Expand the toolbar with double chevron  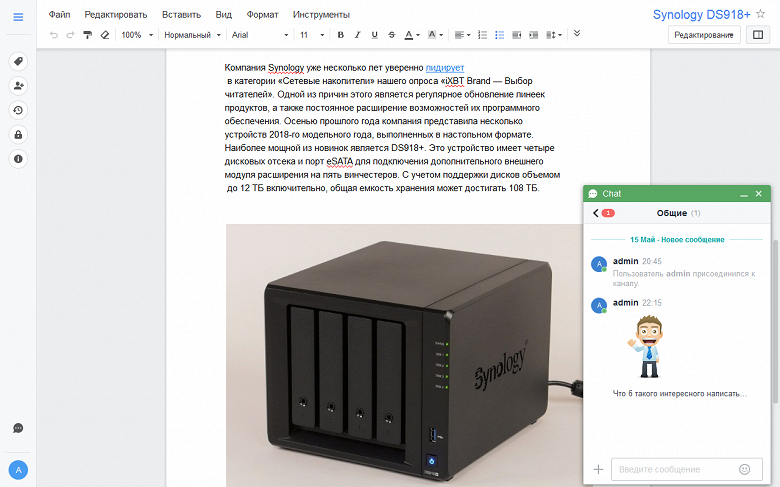(x=577, y=33)
